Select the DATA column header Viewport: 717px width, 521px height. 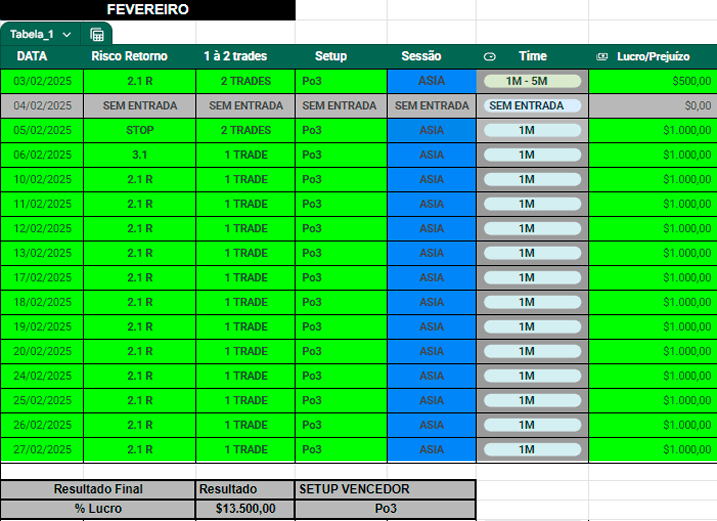coord(32,57)
